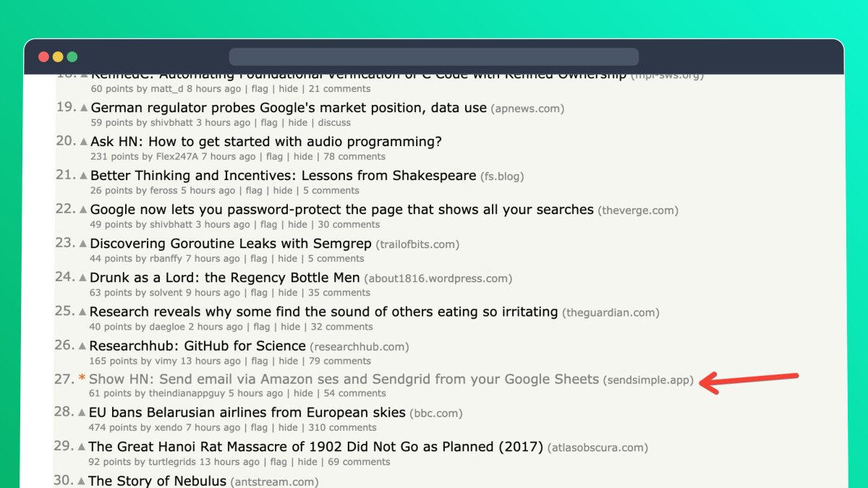Open user vimy profile

click(166, 361)
